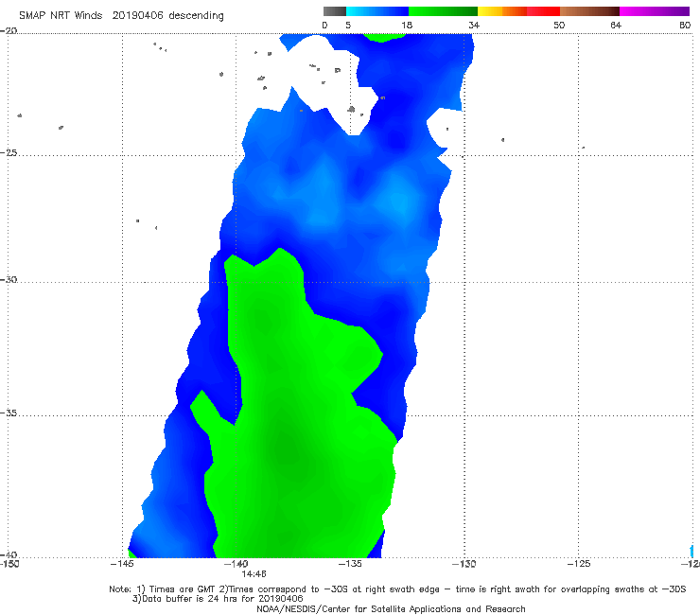
Task: Click the NOAA/NESDIS credit line
Action: pyautogui.click(x=391, y=609)
